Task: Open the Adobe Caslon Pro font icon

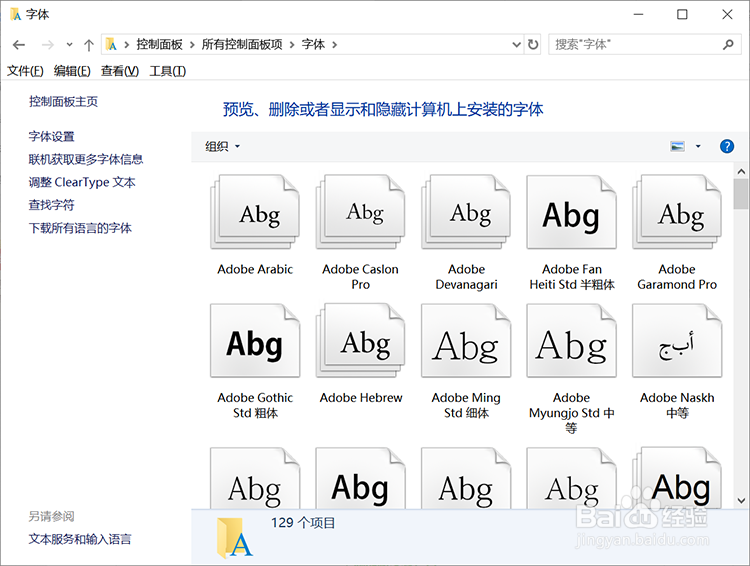Action: click(360, 212)
